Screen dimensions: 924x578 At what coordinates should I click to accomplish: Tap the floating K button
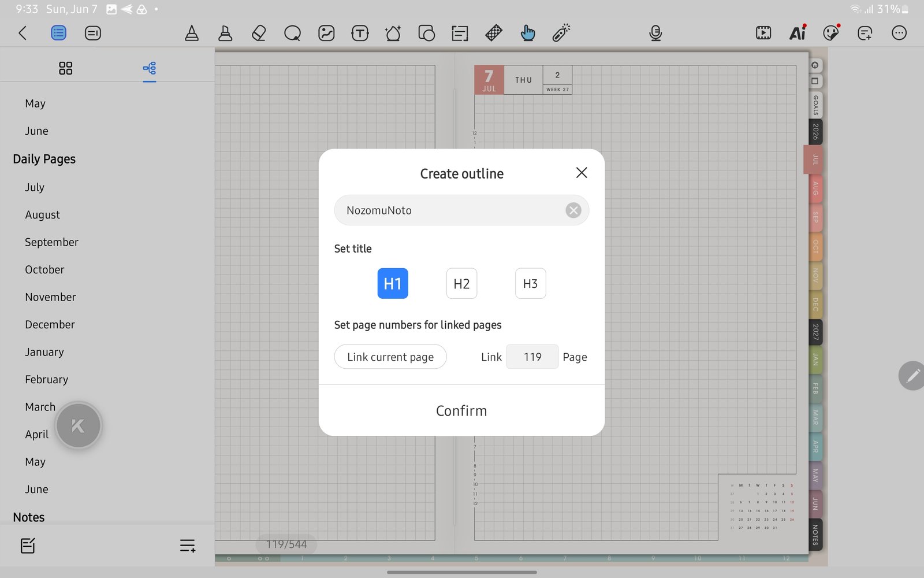(x=79, y=425)
